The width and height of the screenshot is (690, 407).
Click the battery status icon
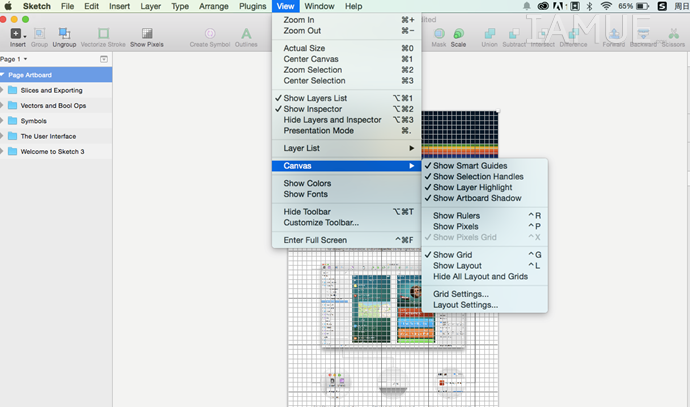tap(643, 6)
